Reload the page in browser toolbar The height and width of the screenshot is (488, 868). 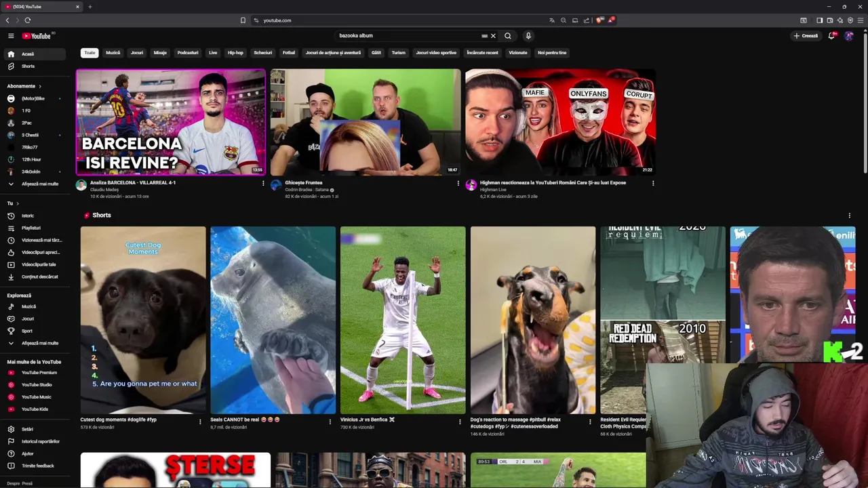point(28,20)
